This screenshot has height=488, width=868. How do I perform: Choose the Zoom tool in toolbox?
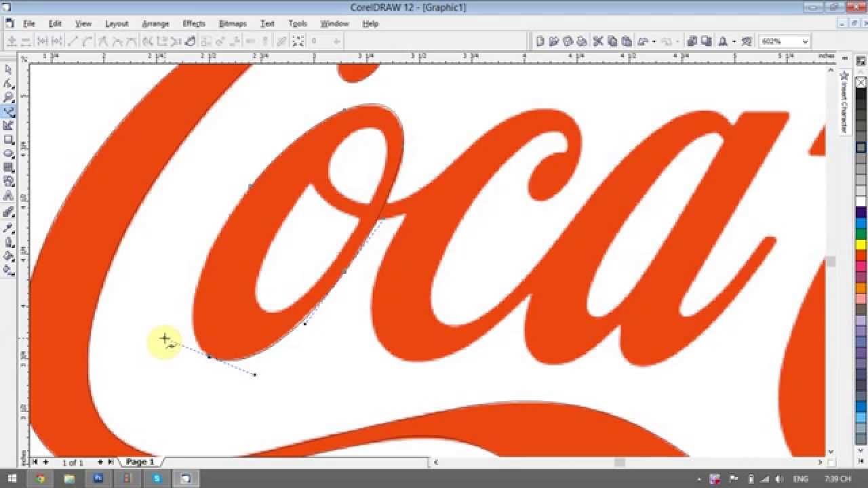point(9,98)
